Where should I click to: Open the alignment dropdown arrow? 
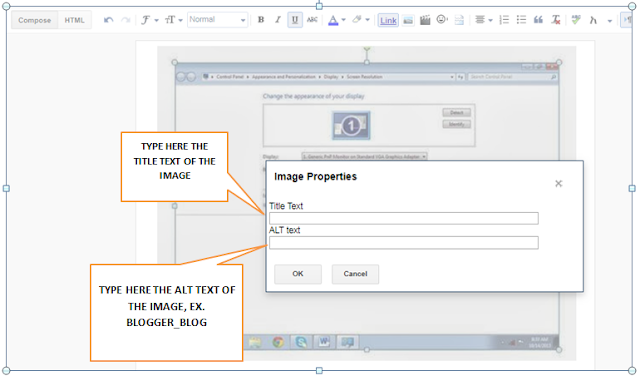(491, 20)
